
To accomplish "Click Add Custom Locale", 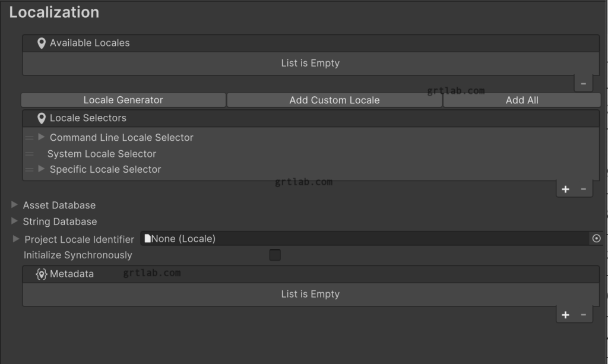I will click(x=334, y=100).
